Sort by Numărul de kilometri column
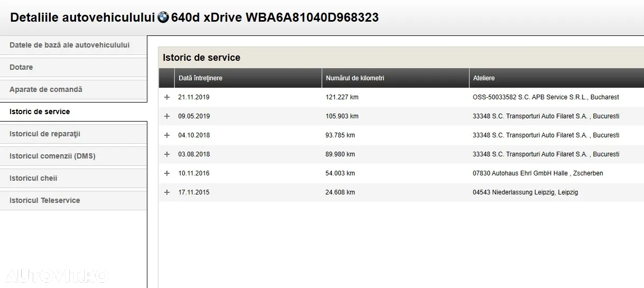Viewport: 644px width, 288px height. pyautogui.click(x=396, y=78)
